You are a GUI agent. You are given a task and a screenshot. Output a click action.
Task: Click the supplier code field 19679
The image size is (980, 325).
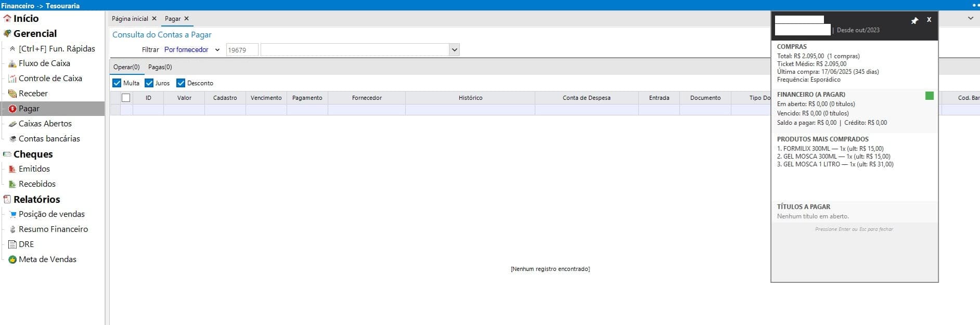tap(242, 50)
